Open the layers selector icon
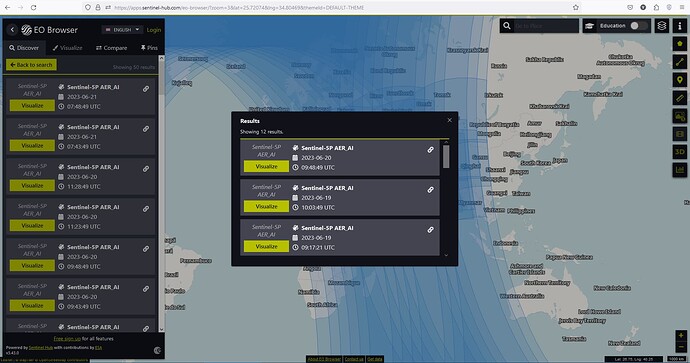The image size is (690, 363). 662,26
